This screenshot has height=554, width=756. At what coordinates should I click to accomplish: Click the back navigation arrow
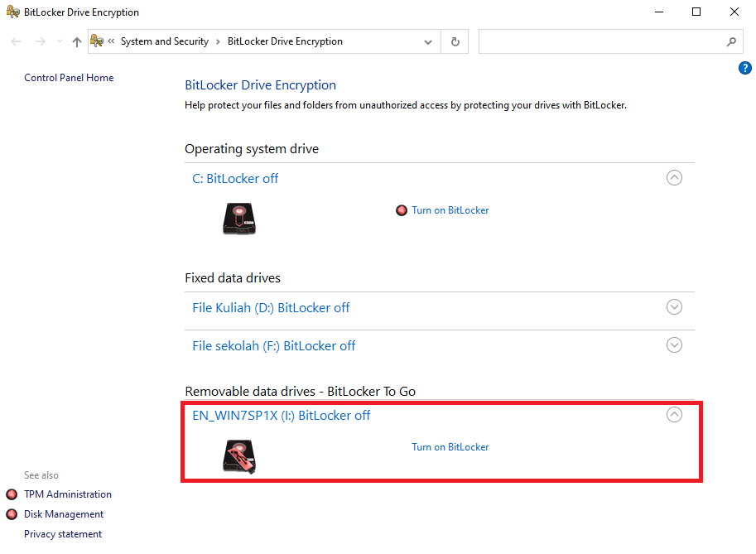(16, 41)
